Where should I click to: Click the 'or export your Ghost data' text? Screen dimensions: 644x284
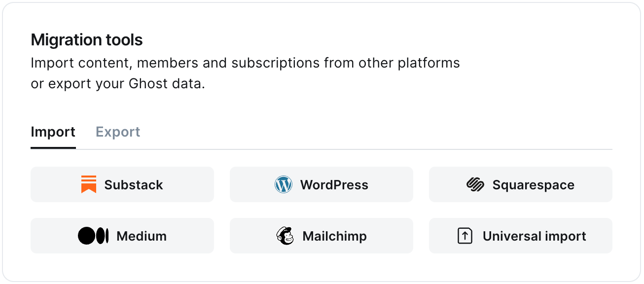(x=117, y=84)
